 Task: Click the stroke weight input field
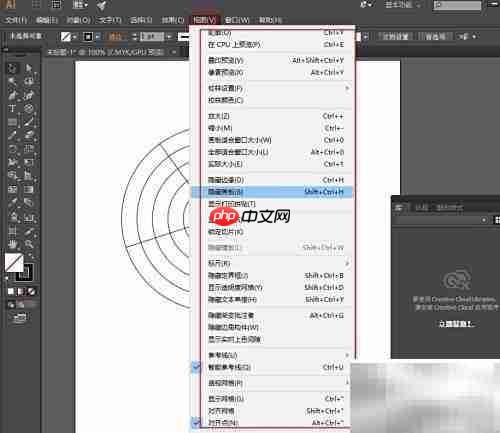tap(152, 36)
